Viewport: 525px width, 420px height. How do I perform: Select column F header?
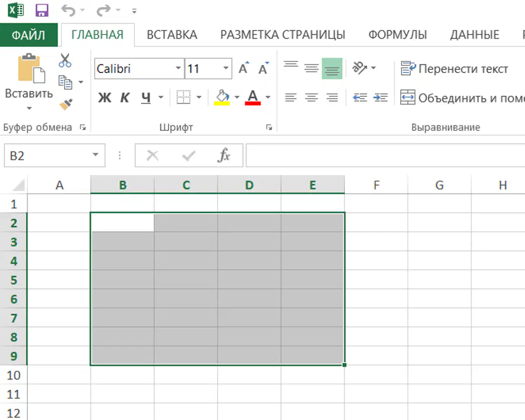376,185
